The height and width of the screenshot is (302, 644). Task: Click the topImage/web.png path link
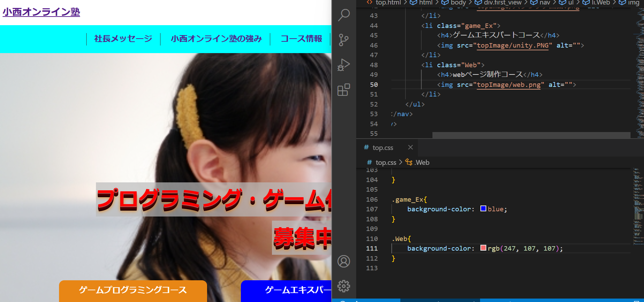[x=509, y=84]
